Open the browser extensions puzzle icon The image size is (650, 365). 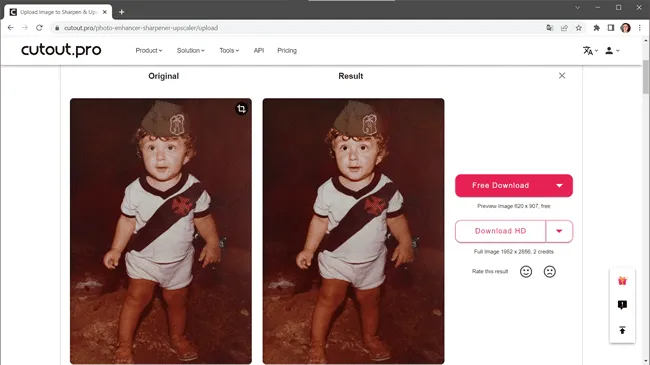(597, 28)
